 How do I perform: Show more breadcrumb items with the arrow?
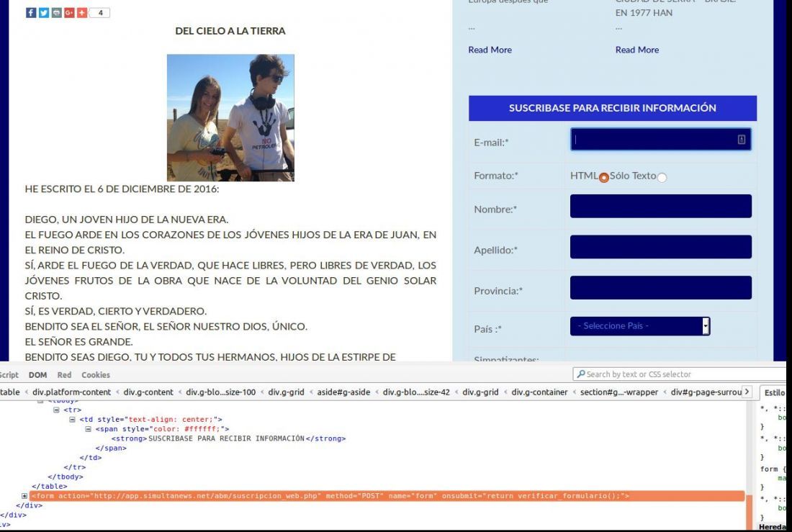click(x=747, y=392)
